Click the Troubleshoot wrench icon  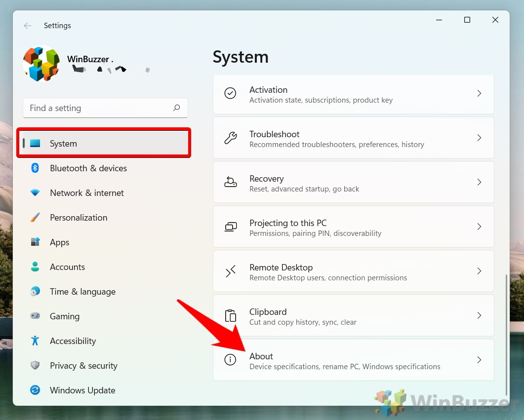tap(230, 138)
